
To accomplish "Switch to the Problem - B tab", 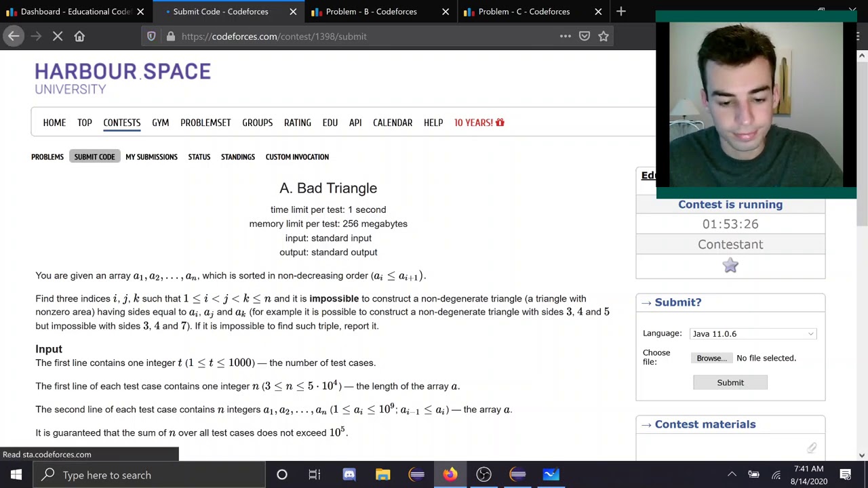I will (380, 12).
